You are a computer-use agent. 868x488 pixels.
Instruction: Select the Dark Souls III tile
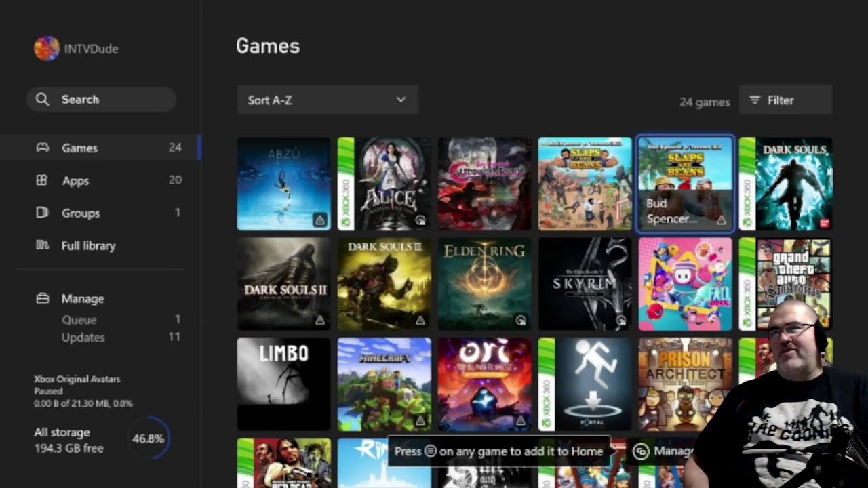click(x=384, y=284)
